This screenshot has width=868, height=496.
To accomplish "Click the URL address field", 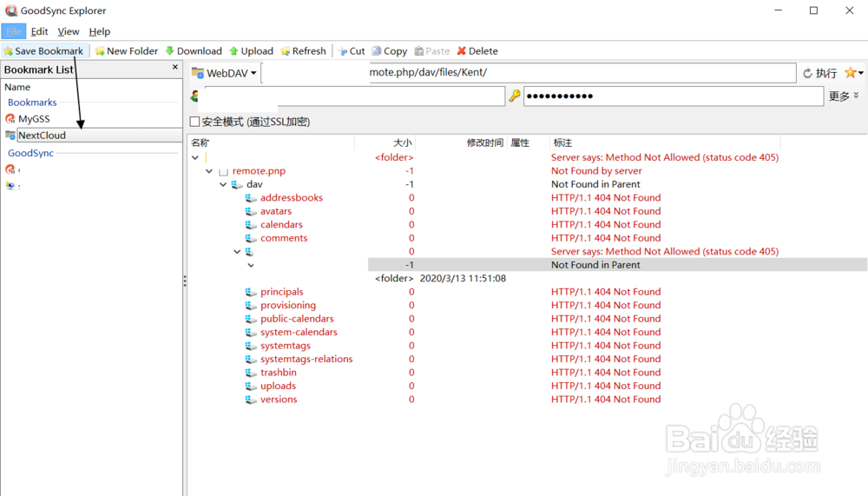I will click(529, 73).
